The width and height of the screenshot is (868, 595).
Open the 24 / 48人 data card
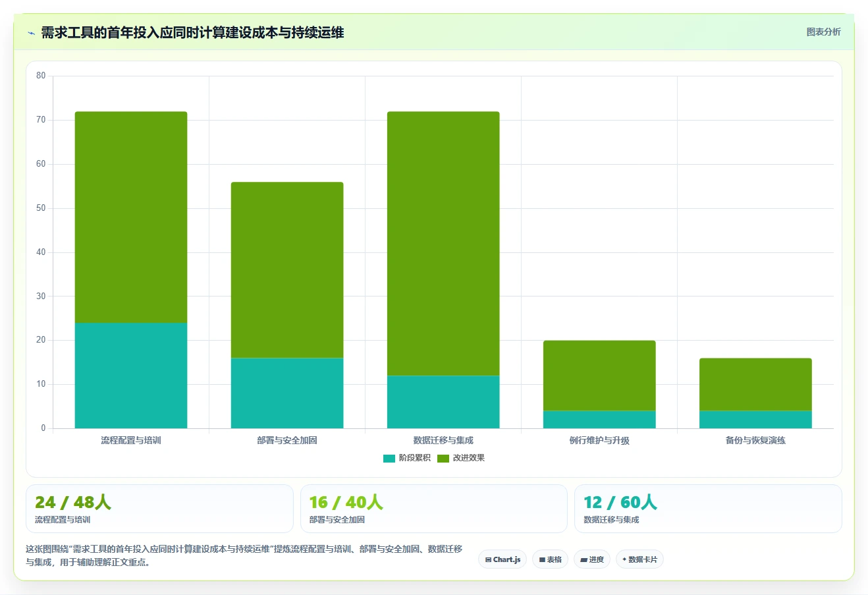[159, 509]
